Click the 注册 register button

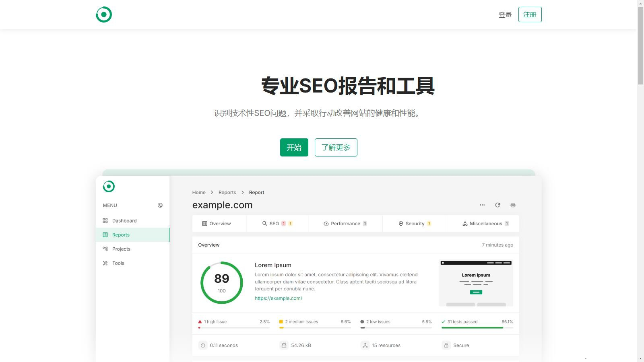[530, 15]
